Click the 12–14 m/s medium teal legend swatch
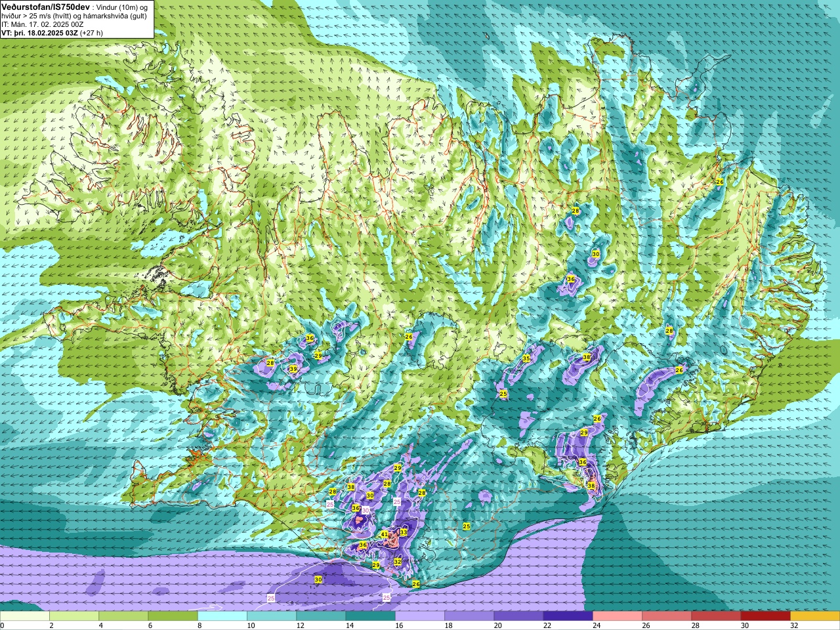The image size is (840, 630). pyautogui.click(x=321, y=616)
